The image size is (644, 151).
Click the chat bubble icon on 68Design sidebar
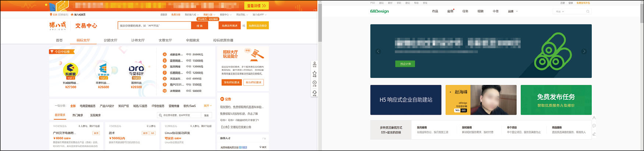(594, 126)
